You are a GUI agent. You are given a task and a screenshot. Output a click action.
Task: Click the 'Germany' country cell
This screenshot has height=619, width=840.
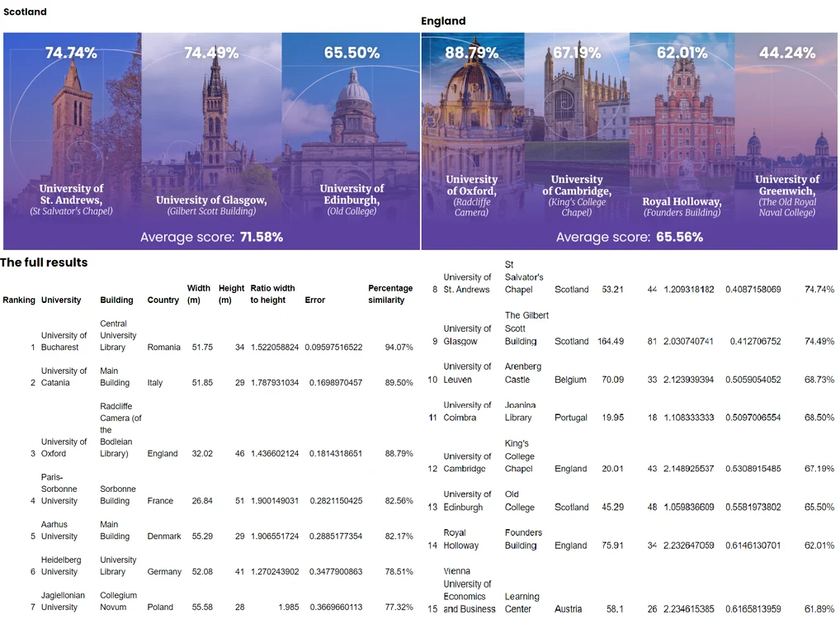coord(164,572)
